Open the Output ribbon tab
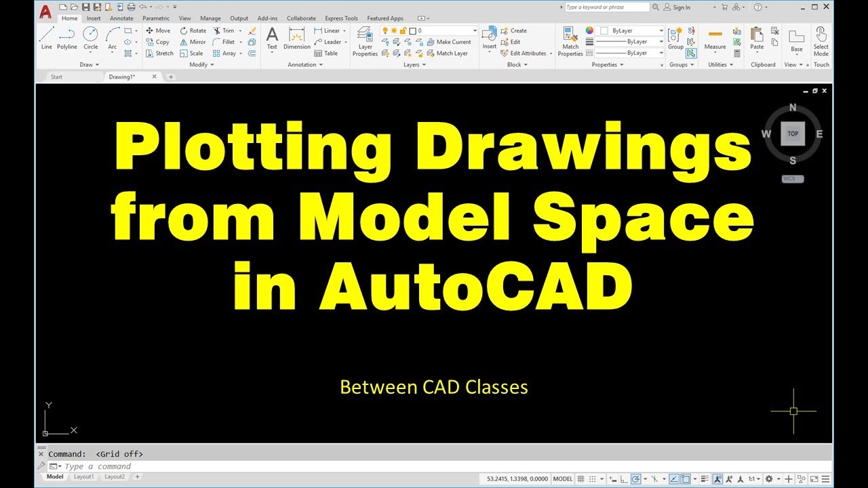 pyautogui.click(x=239, y=18)
